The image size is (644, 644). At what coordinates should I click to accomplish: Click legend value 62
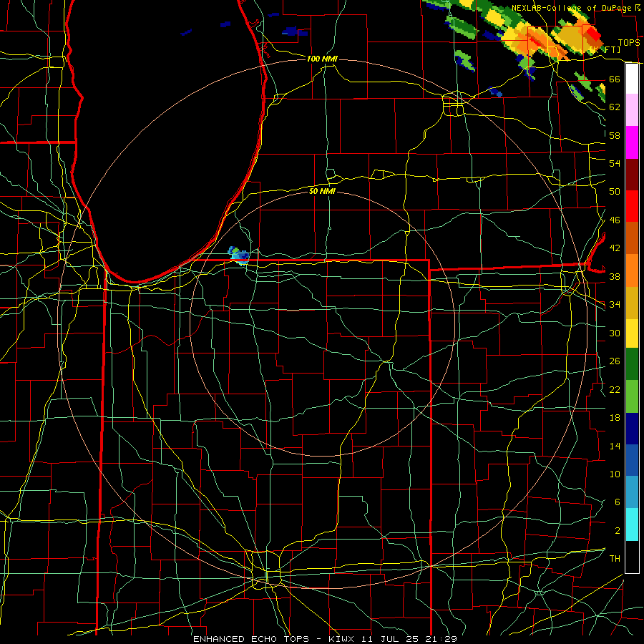coord(615,107)
